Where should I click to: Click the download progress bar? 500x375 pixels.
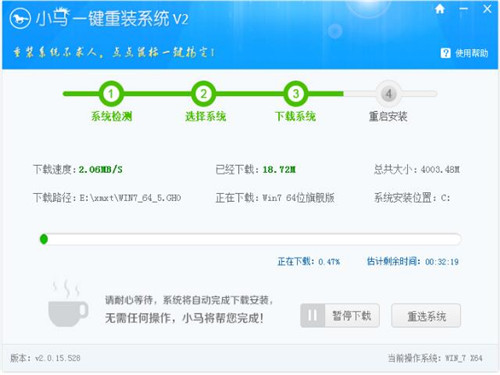pos(250,239)
